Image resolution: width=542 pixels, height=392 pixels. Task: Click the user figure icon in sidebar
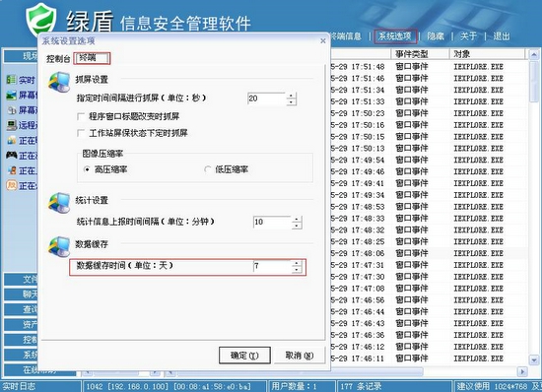pyautogui.click(x=12, y=170)
